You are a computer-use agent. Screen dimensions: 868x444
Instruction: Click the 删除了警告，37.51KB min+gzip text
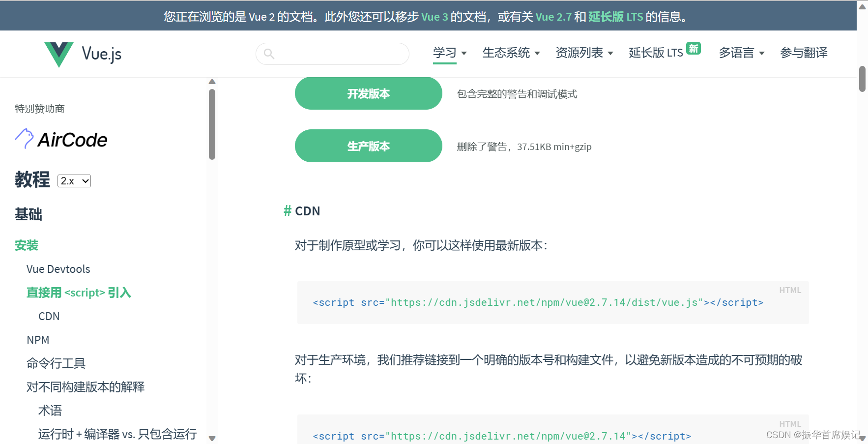click(524, 147)
